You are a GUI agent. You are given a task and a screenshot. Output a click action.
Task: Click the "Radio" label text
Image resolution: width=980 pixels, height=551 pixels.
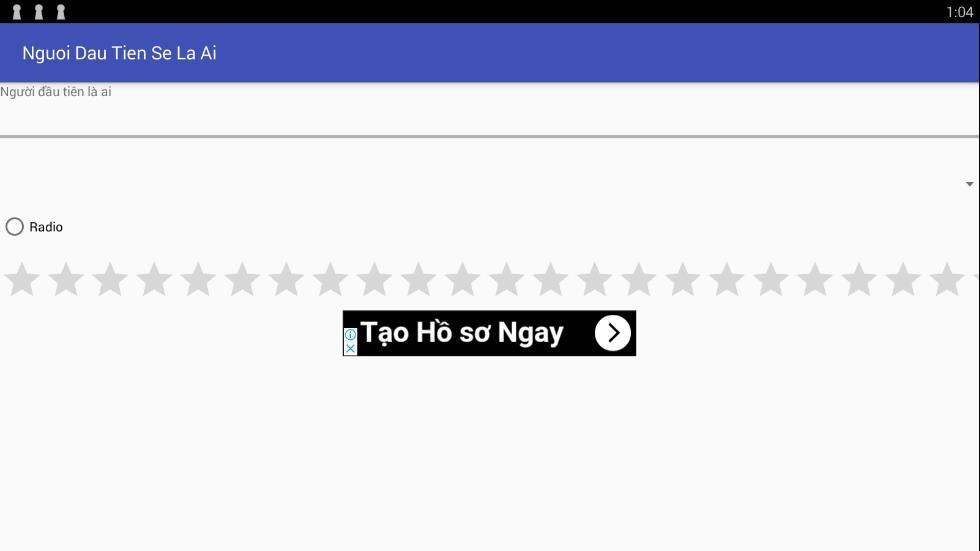click(x=46, y=227)
